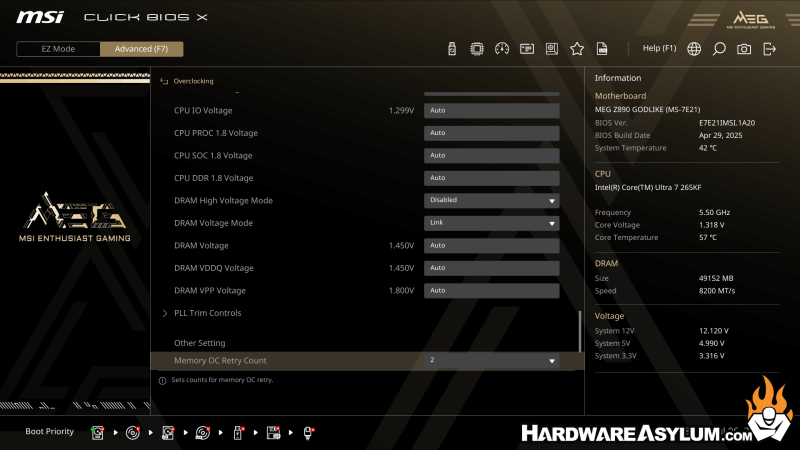The width and height of the screenshot is (800, 450).
Task: Open Memory OC Retry Count dropdown
Action: point(491,361)
